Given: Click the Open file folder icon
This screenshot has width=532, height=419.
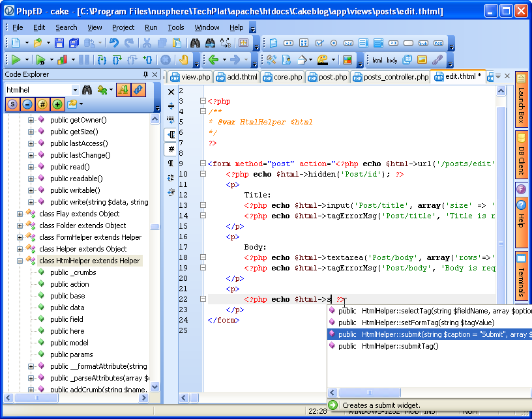Looking at the screenshot, I should 38,43.
